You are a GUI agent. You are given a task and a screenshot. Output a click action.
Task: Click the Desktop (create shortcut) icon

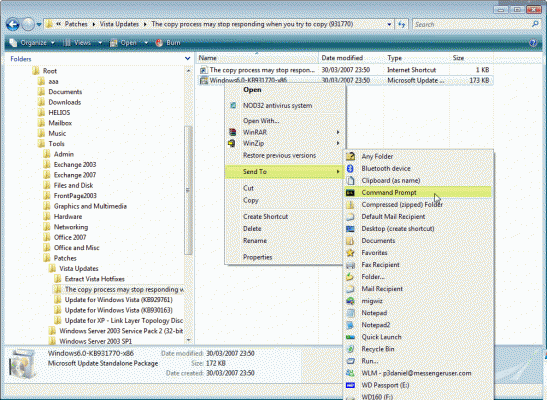pyautogui.click(x=350, y=229)
